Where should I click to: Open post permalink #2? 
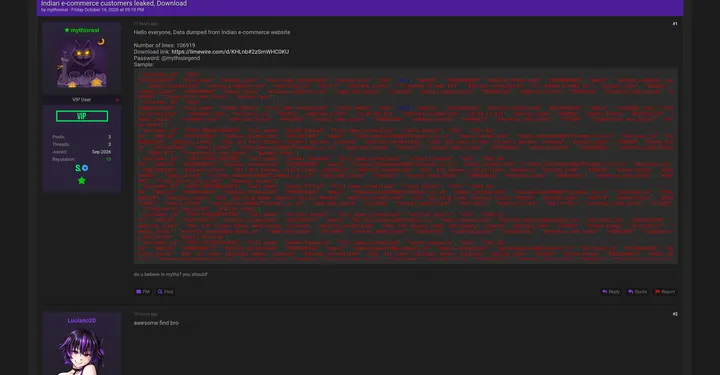coord(675,314)
